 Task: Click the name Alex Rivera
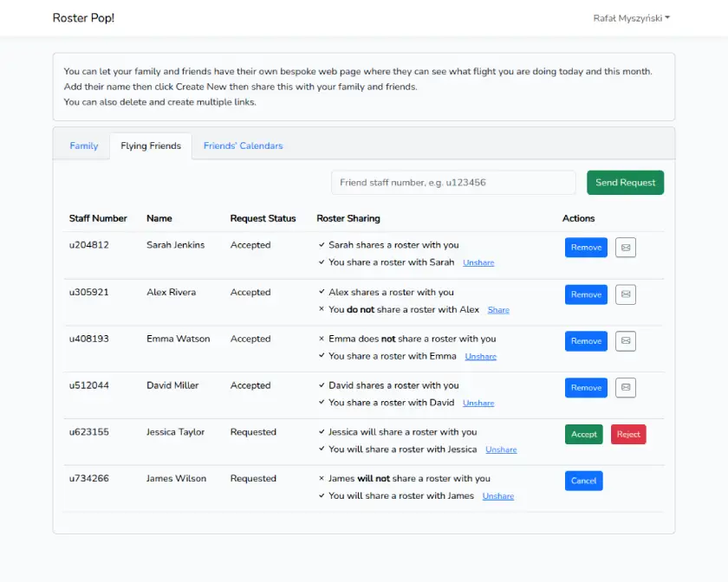coord(172,293)
